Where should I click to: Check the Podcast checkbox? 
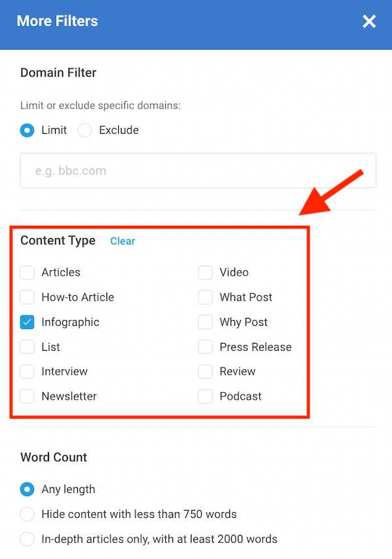tap(206, 396)
